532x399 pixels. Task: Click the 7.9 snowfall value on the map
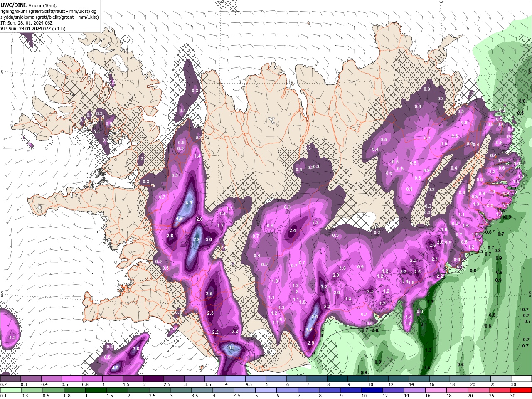(197, 240)
